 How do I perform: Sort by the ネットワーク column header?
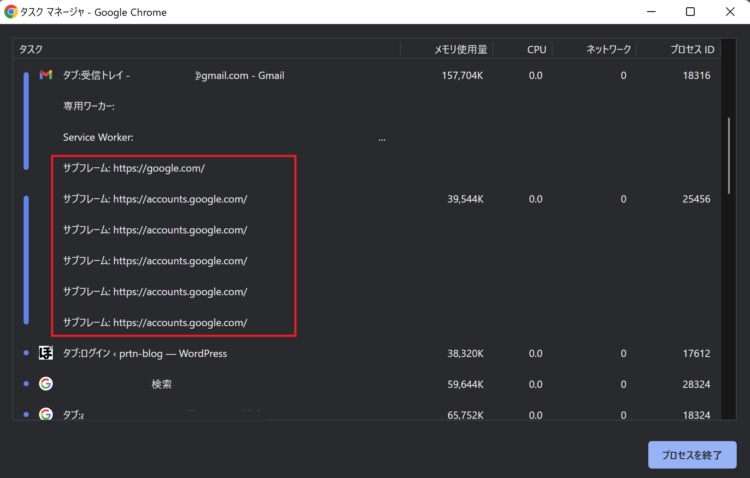[x=595, y=49]
